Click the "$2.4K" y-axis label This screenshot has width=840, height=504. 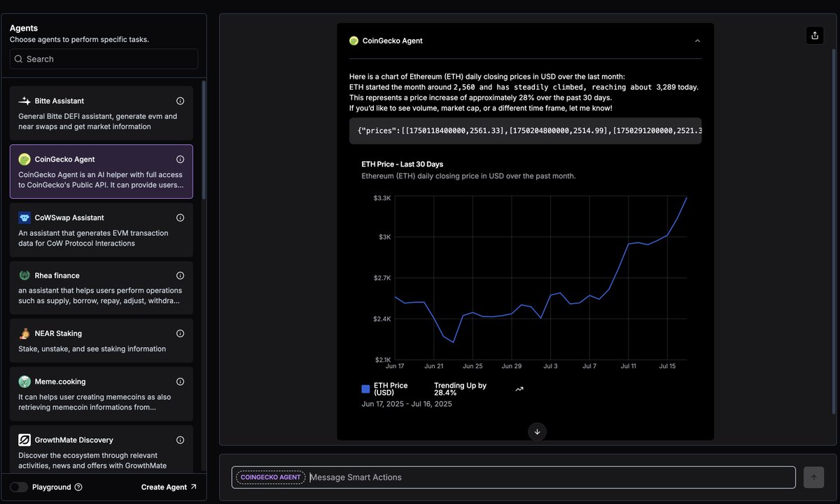pyautogui.click(x=381, y=318)
